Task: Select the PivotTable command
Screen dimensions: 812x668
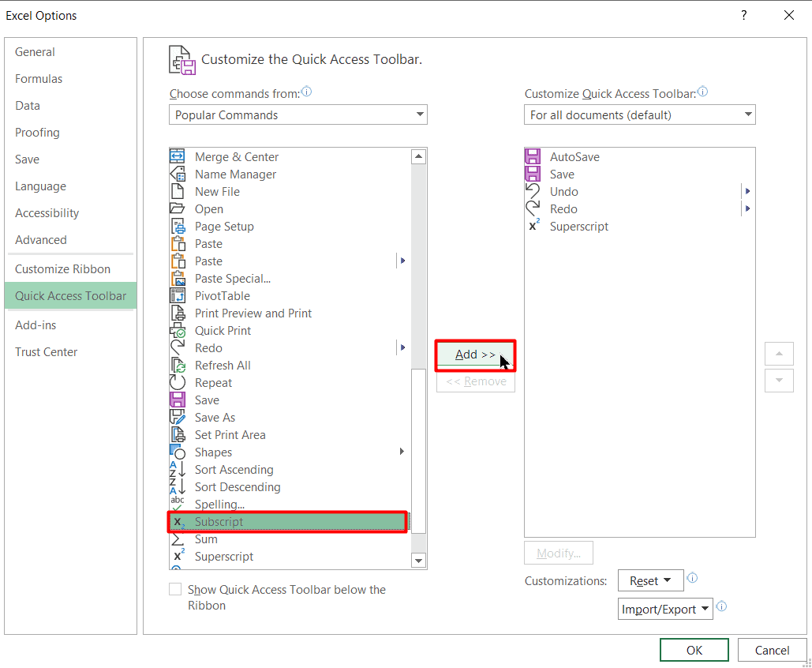Action: [221, 295]
